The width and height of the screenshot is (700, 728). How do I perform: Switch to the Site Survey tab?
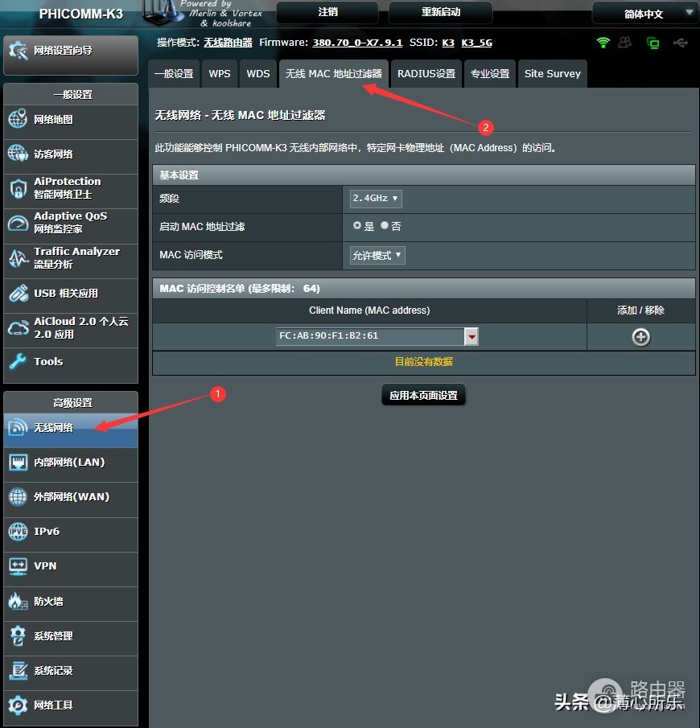point(552,74)
